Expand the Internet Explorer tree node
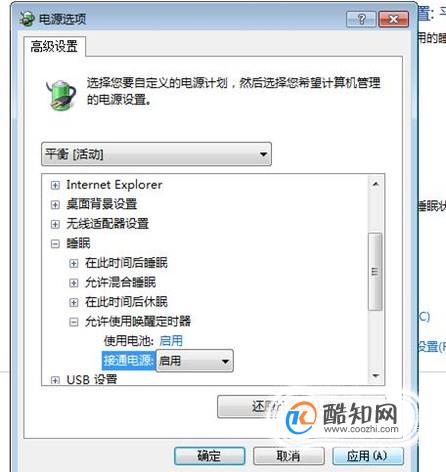446x472 pixels. pos(55,185)
